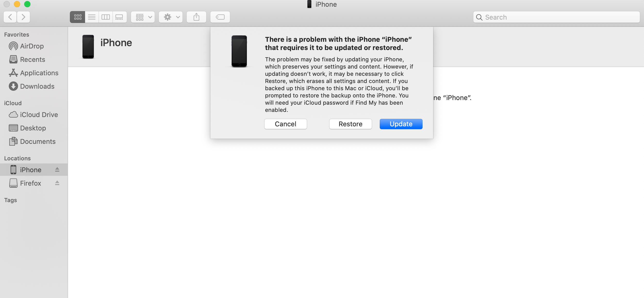This screenshot has height=298, width=644.
Task: Eject the iPhone from the sidebar
Action: point(57,170)
